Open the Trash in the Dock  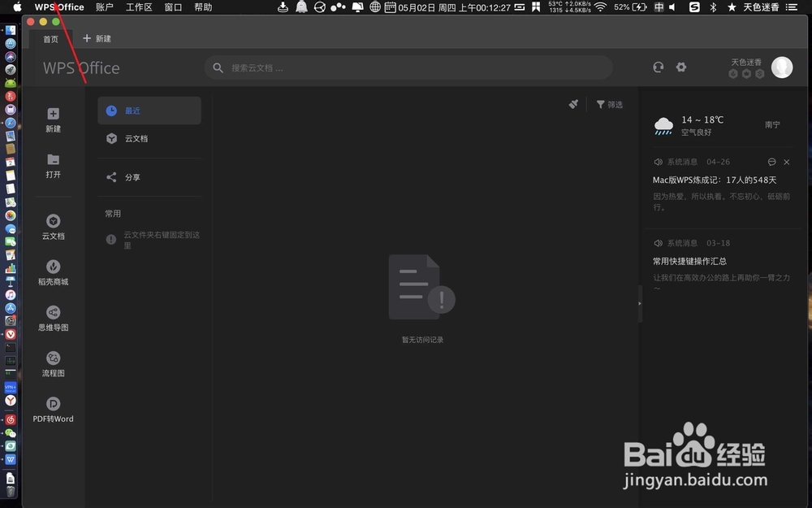pyautogui.click(x=11, y=492)
